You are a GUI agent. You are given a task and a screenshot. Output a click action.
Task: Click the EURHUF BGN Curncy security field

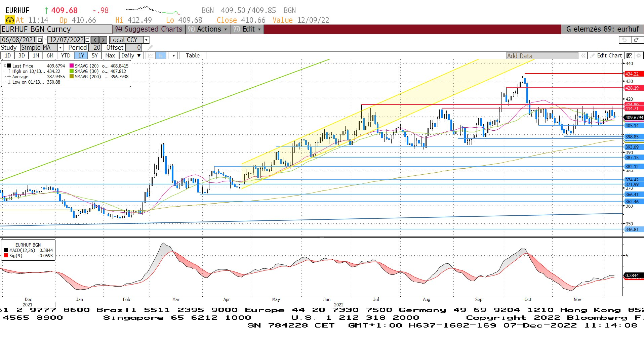pos(56,29)
